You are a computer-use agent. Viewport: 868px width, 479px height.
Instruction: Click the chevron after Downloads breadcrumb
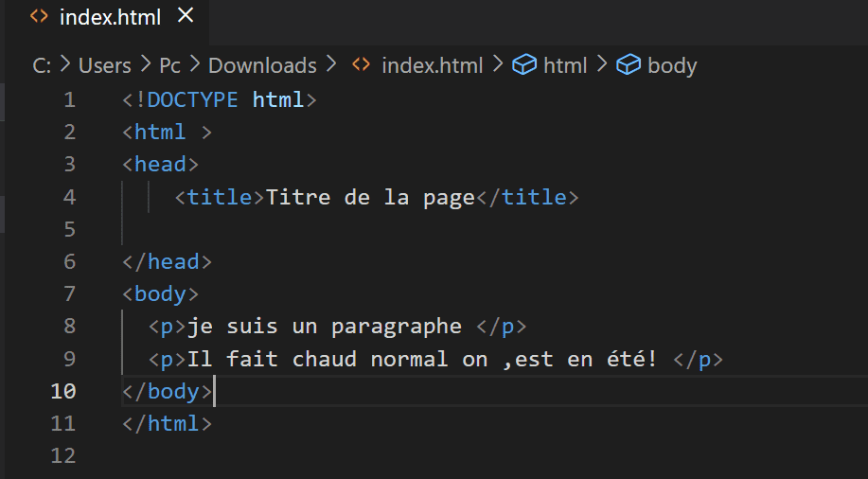coord(331,64)
